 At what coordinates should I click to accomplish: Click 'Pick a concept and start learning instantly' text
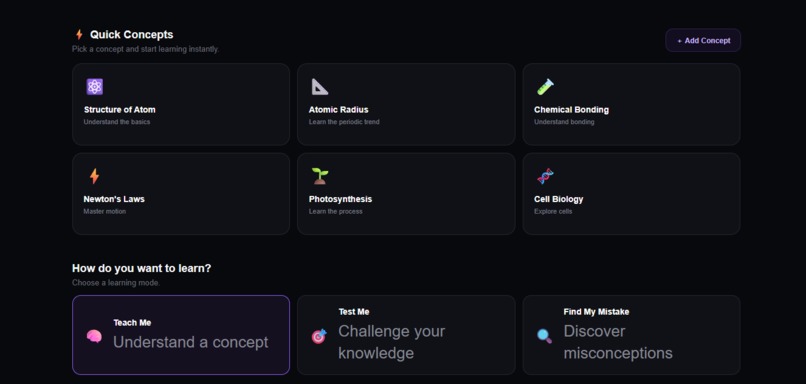[x=145, y=49]
